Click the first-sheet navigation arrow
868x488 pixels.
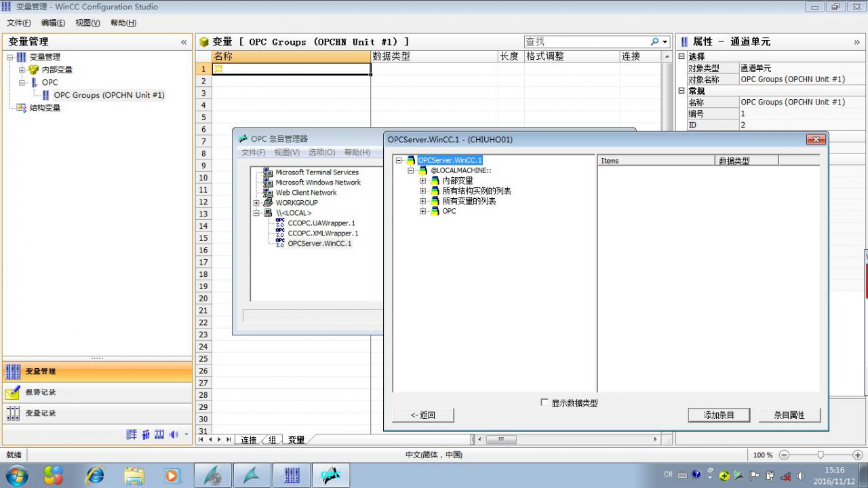(201, 440)
